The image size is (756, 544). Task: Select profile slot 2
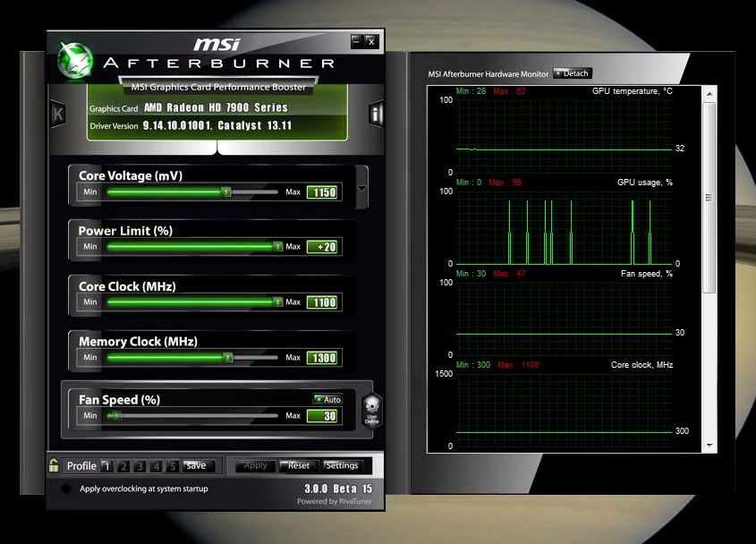[123, 466]
